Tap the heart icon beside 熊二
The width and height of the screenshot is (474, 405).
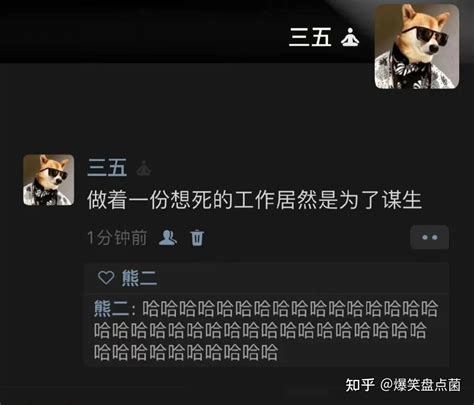(106, 277)
